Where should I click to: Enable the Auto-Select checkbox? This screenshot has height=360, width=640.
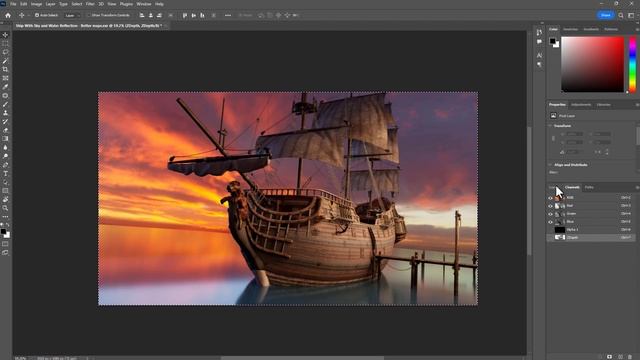37,16
